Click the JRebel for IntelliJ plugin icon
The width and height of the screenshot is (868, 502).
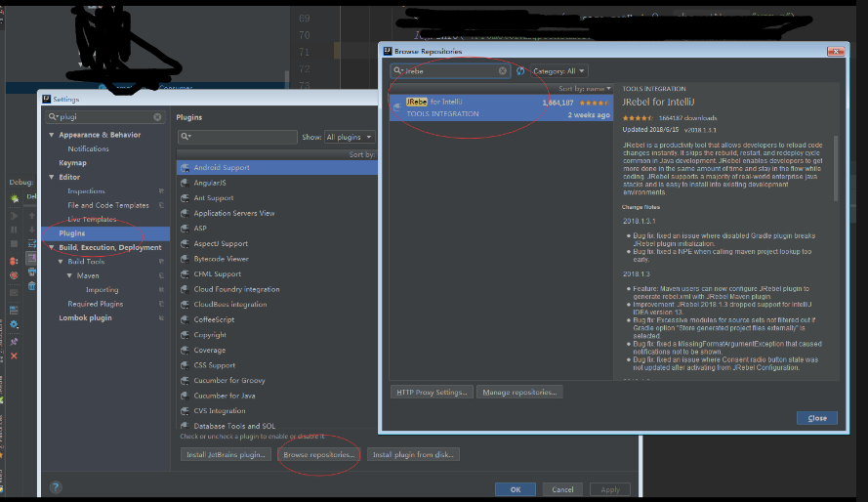tap(396, 106)
